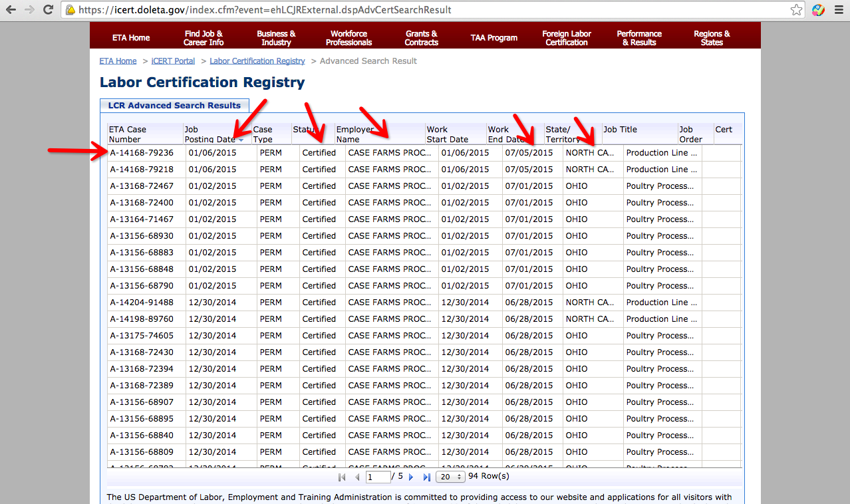Open the Chrome menu hamburger icon
850x504 pixels.
[838, 10]
